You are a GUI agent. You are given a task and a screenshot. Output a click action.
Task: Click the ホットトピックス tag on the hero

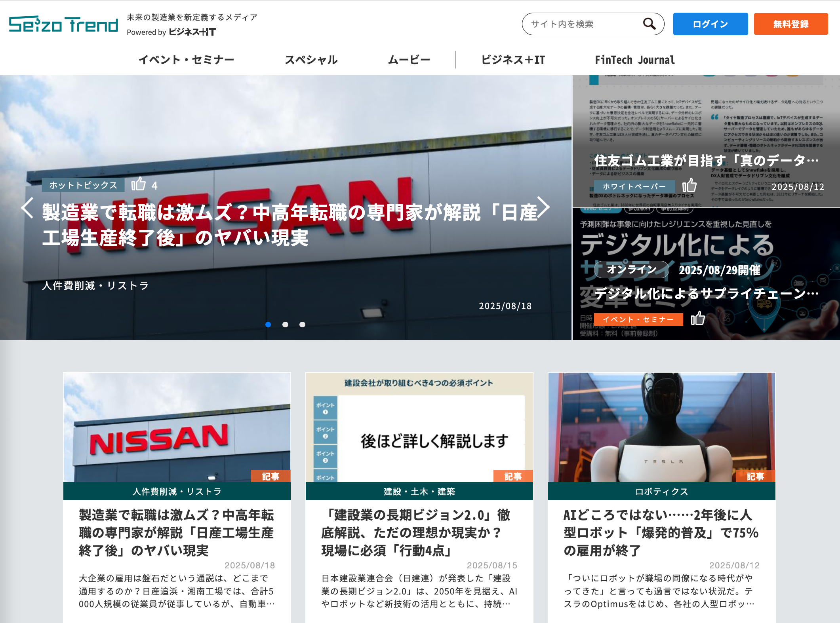click(x=83, y=185)
